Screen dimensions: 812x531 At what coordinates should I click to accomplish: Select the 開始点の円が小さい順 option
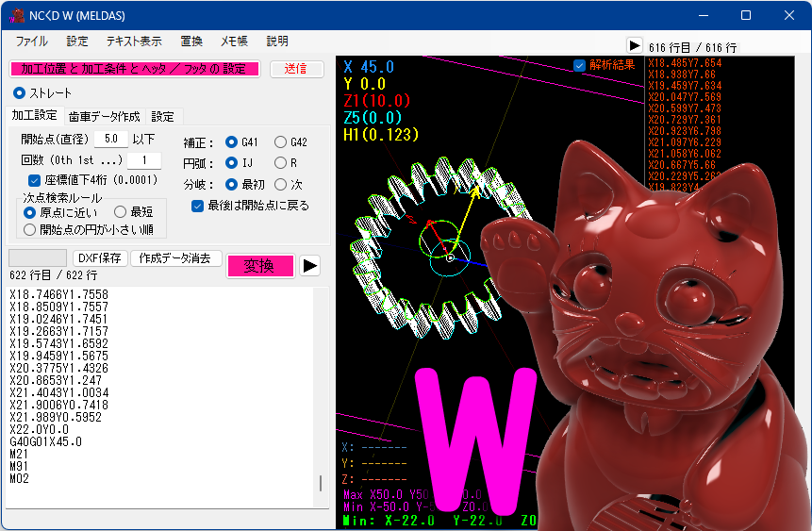pyautogui.click(x=29, y=229)
